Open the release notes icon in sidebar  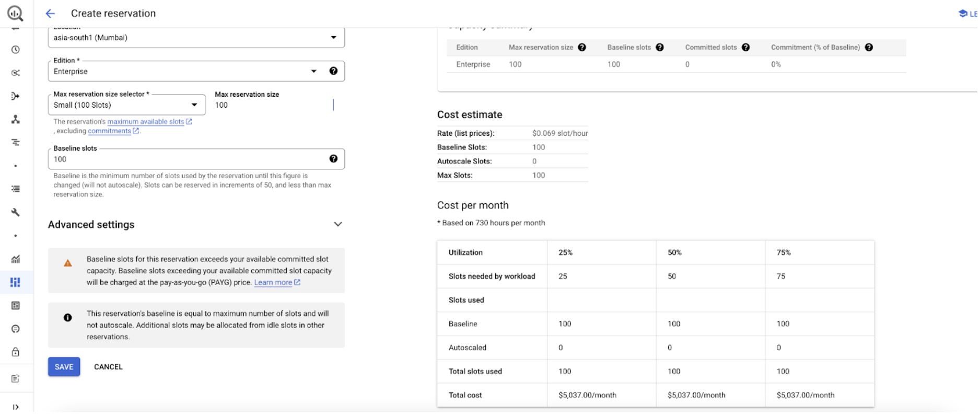pyautogui.click(x=16, y=379)
